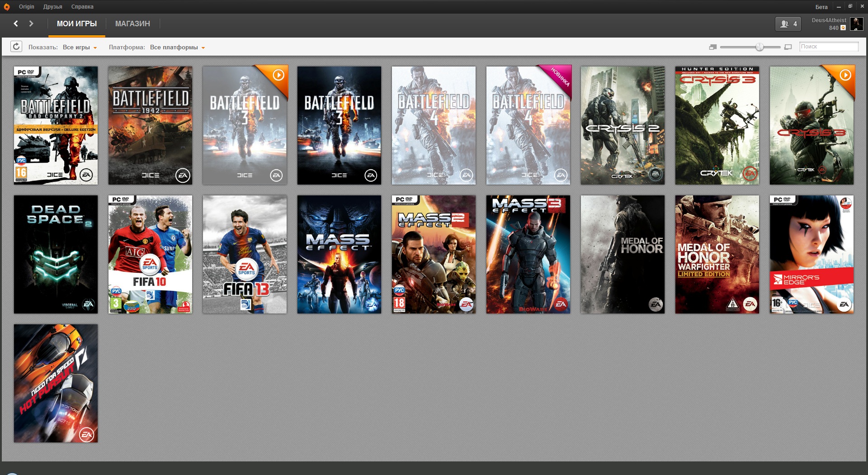This screenshot has width=868, height=475.
Task: Switch to the МОИ ИГРЫ tab
Action: click(x=77, y=24)
